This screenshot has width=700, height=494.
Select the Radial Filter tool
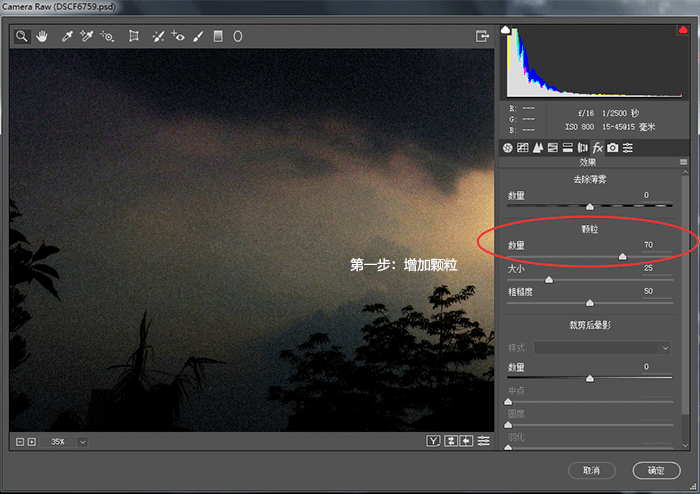238,36
